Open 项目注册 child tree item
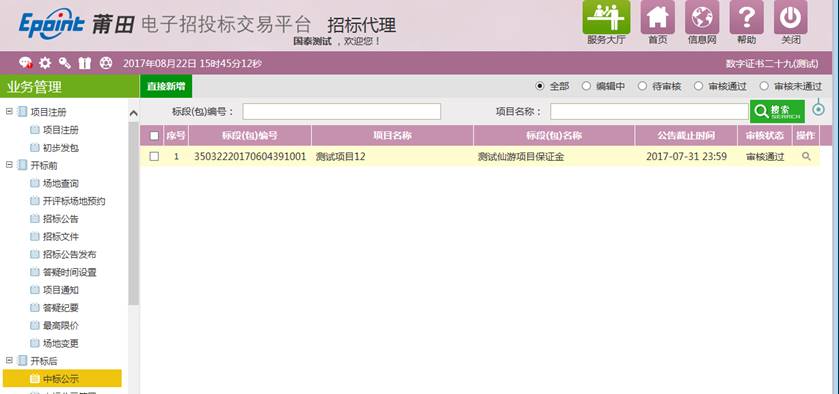The image size is (839, 394). pos(61,130)
